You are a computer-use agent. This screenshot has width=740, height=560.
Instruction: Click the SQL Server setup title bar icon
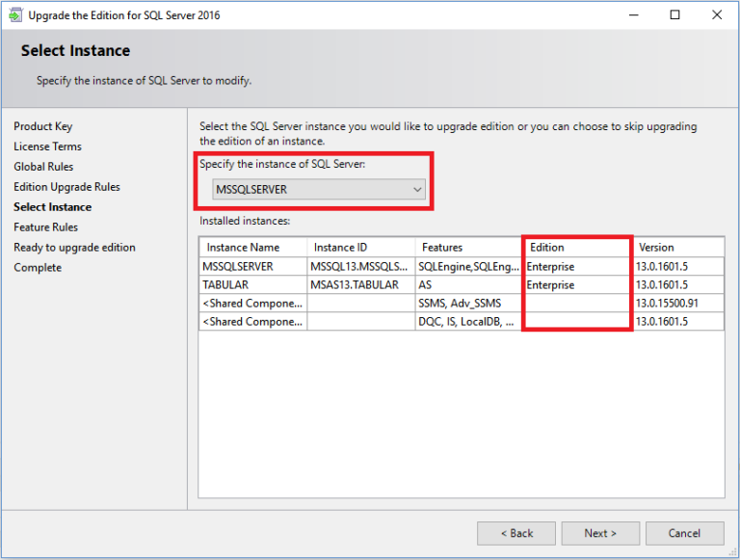pyautogui.click(x=15, y=15)
